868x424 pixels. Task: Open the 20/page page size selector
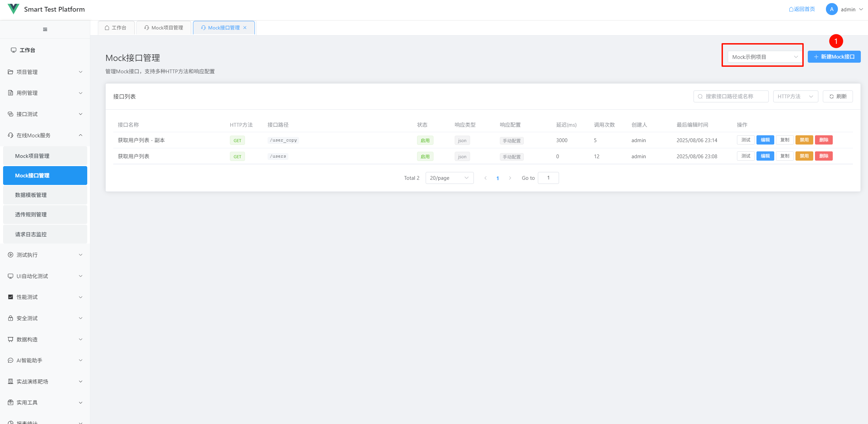click(x=449, y=178)
